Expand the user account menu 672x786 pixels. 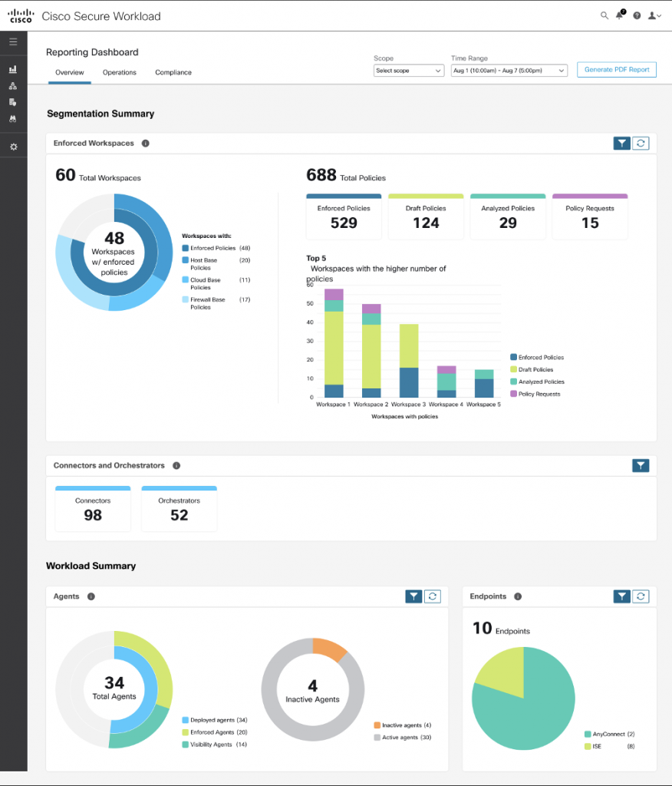(x=655, y=15)
